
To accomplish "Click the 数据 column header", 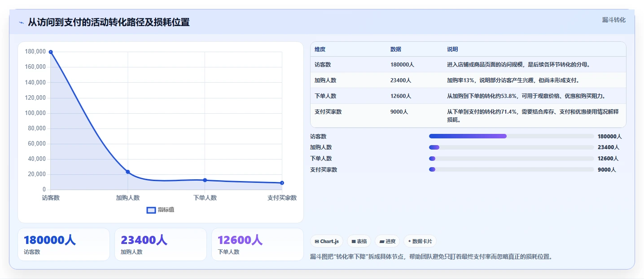I will (x=396, y=49).
